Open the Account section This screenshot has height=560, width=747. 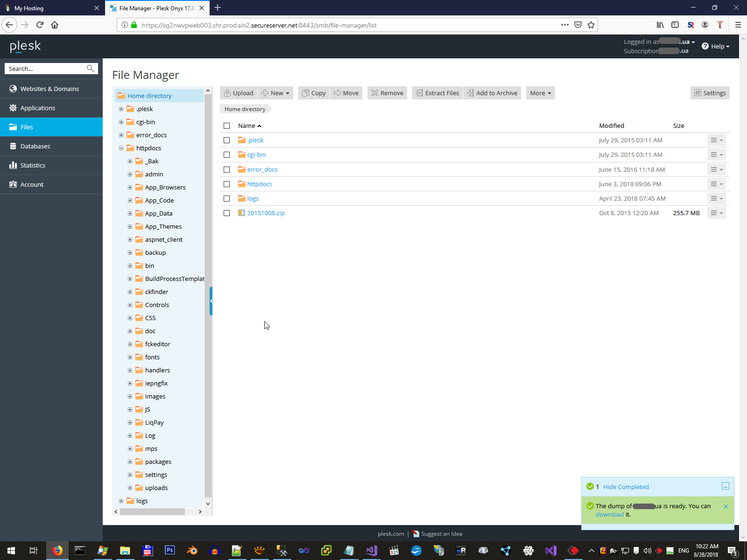tap(51, 184)
